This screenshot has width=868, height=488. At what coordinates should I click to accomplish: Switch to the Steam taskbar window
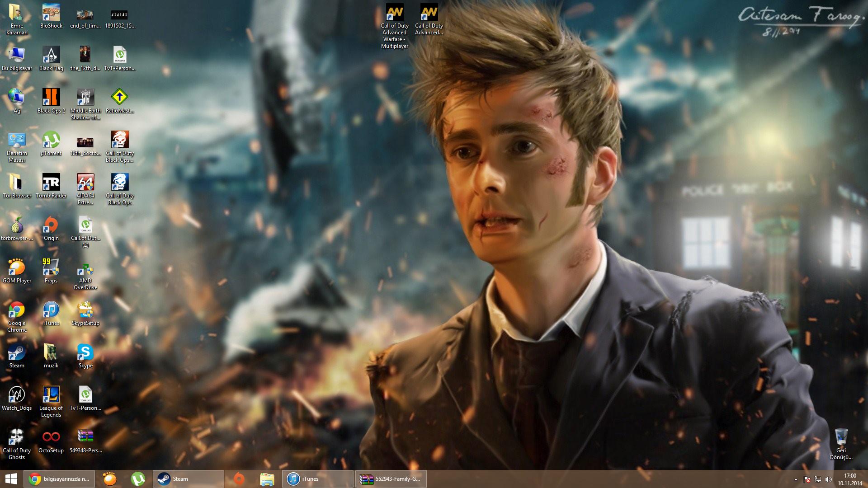189,479
